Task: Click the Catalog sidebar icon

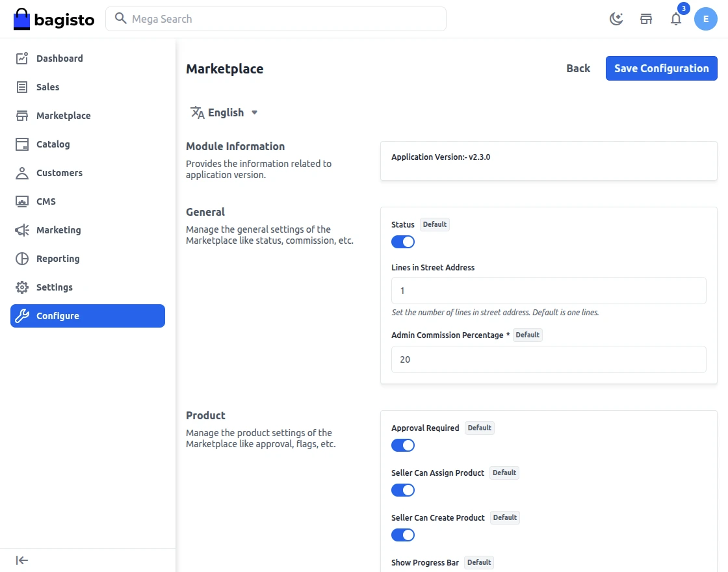Action: (21, 144)
